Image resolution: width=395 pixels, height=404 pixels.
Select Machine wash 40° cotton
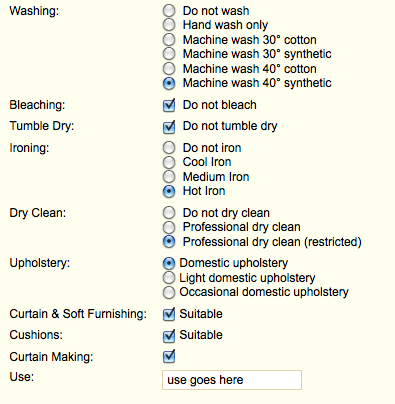pyautogui.click(x=169, y=69)
